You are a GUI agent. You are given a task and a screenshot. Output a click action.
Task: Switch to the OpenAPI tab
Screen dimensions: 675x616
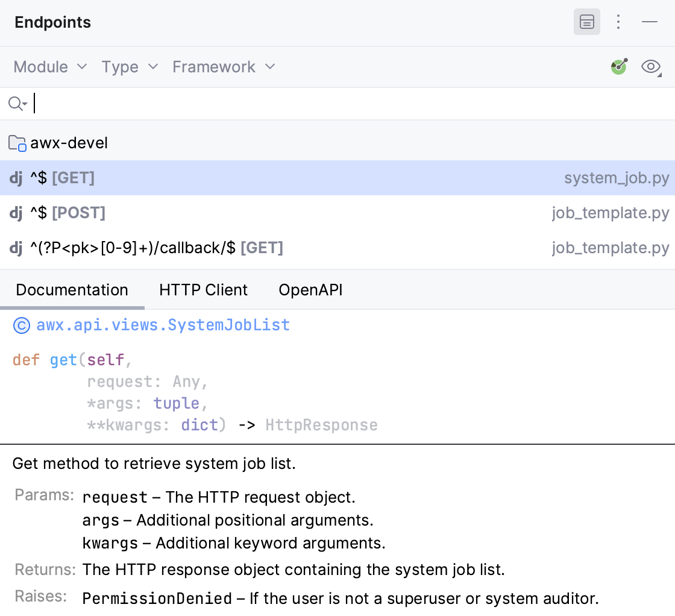pos(310,290)
